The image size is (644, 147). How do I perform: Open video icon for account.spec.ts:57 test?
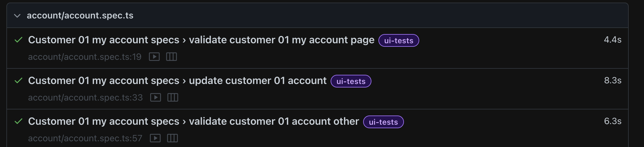point(155,138)
